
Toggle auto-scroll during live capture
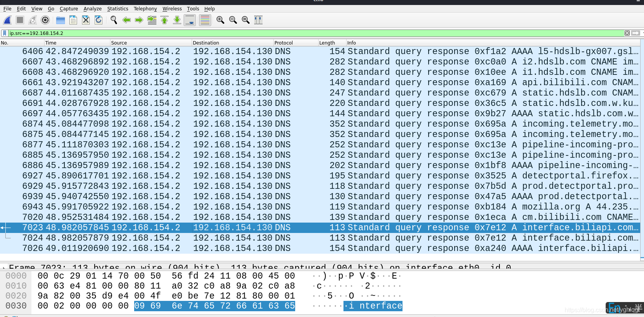click(x=190, y=20)
